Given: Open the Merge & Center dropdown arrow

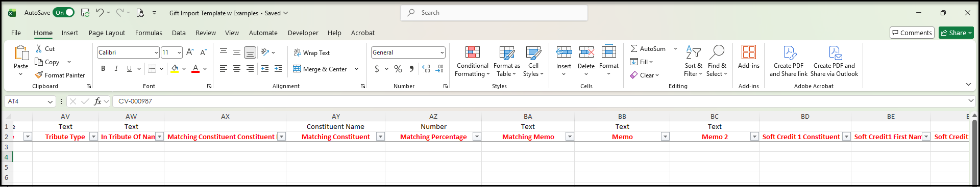Looking at the screenshot, I should (356, 69).
